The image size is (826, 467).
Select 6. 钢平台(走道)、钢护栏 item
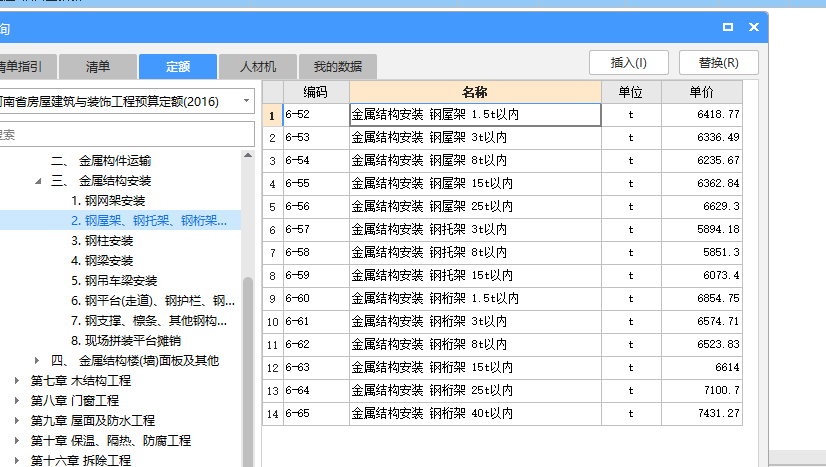pyautogui.click(x=153, y=301)
